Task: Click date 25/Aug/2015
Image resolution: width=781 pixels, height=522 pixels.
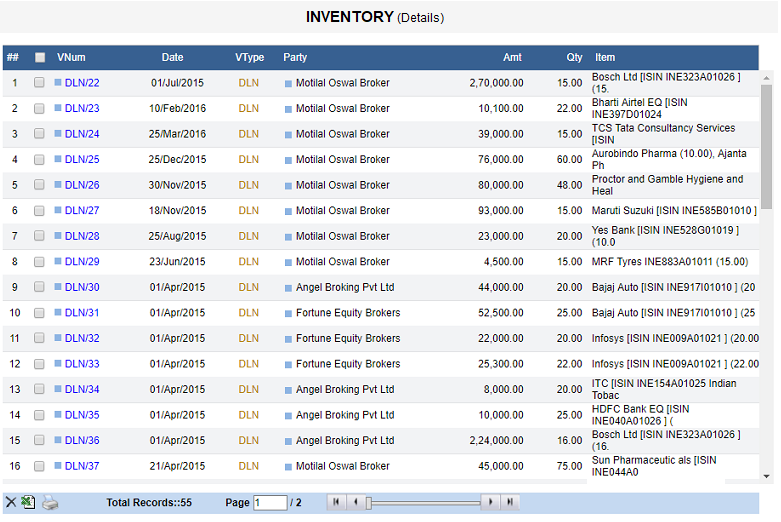Action: point(177,236)
